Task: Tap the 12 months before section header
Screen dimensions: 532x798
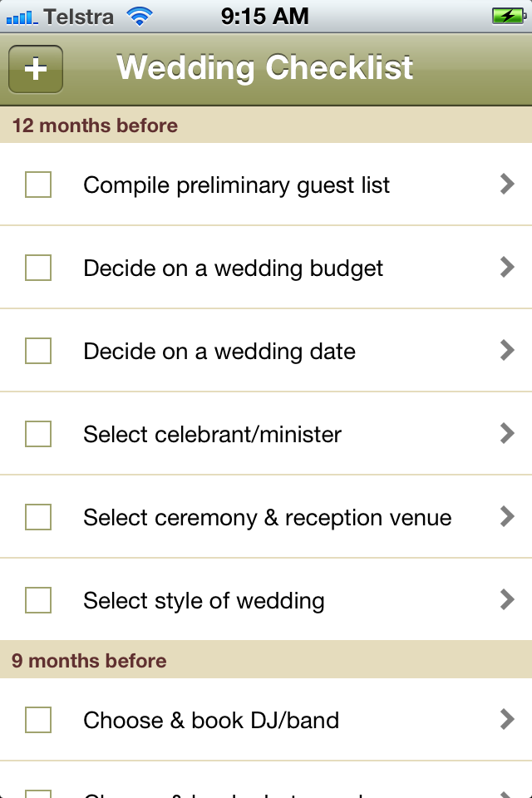Action: tap(95, 126)
